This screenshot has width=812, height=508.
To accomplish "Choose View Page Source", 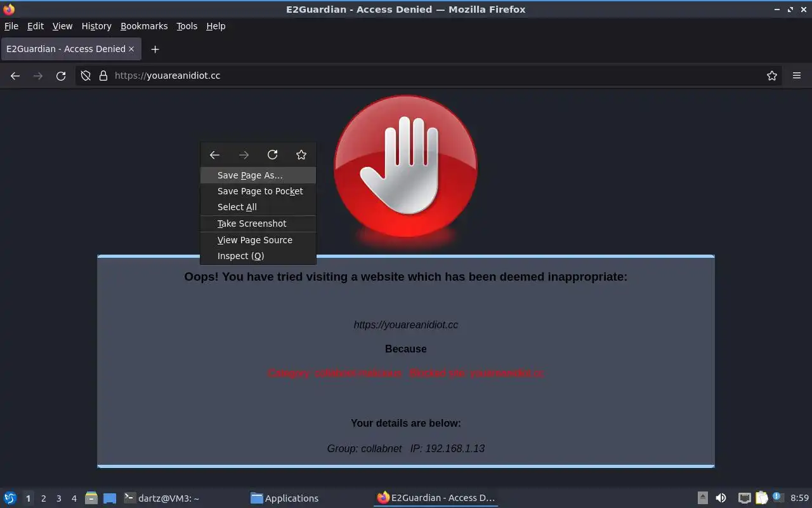I will tap(258, 240).
